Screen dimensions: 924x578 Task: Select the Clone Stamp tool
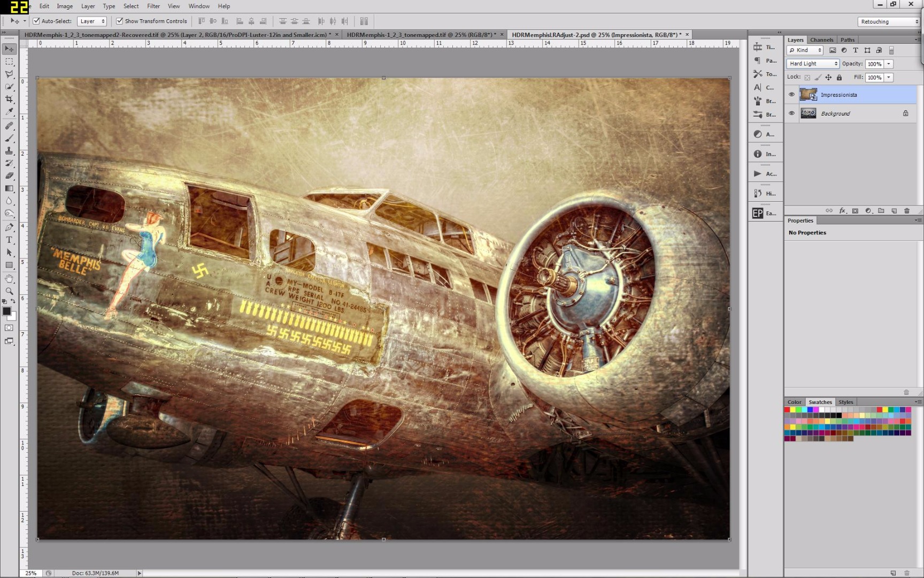9,151
